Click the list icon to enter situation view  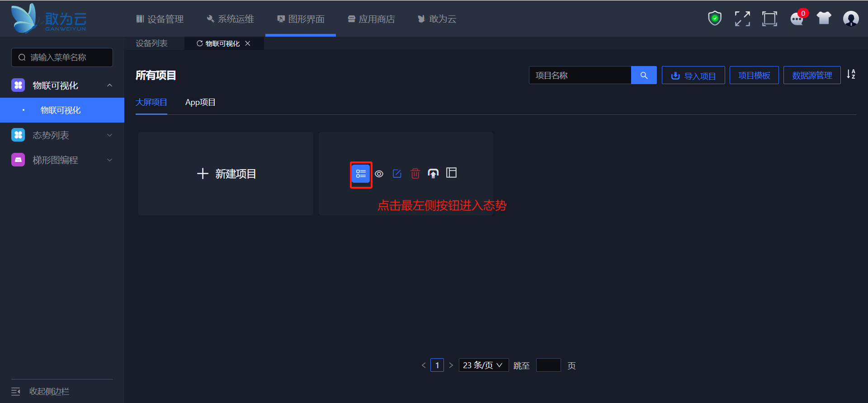(x=361, y=174)
